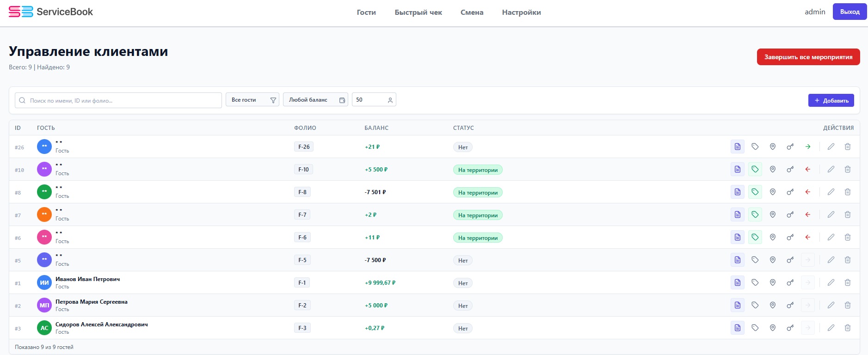Open the "Все гости" filter dropdown
Image resolution: width=868 pixels, height=355 pixels.
252,100
